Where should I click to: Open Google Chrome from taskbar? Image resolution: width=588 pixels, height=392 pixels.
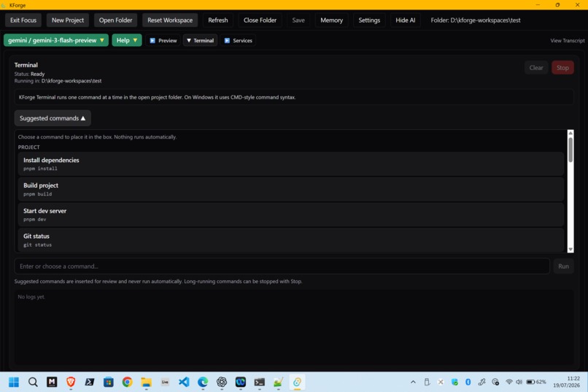coord(127,382)
